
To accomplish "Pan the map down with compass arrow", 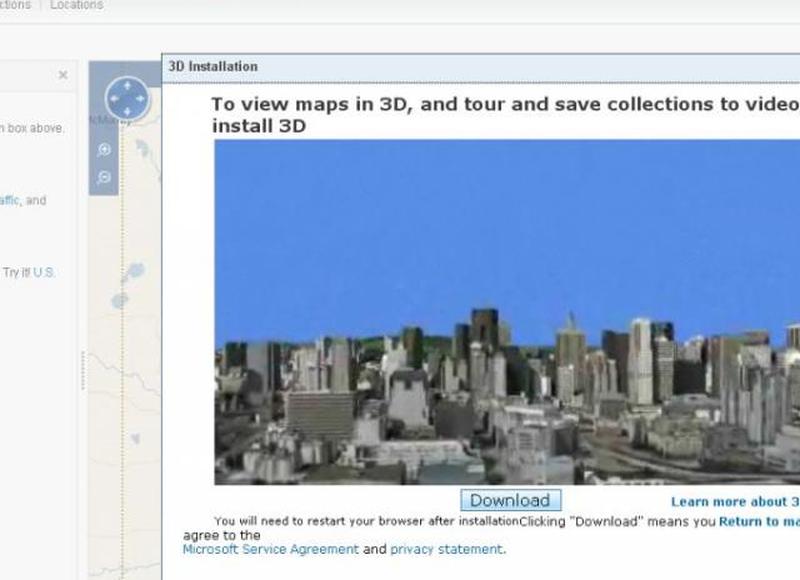I will click(126, 113).
